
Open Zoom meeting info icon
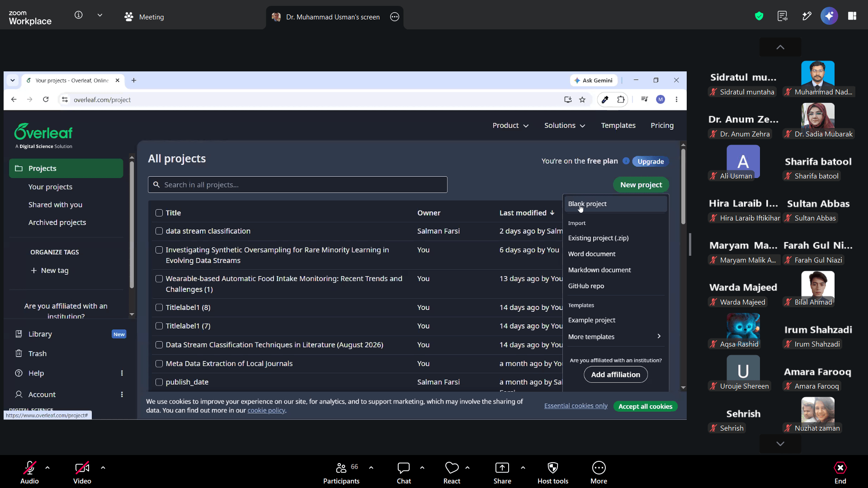pos(79,15)
